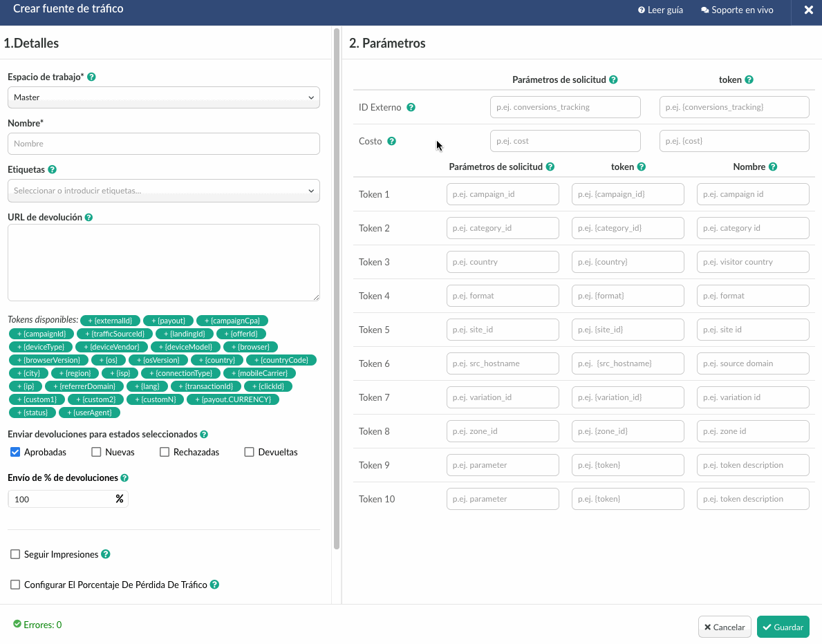Image resolution: width=822 pixels, height=644 pixels.
Task: Open the Espacio de trabajo Master dropdown
Action: pyautogui.click(x=163, y=97)
